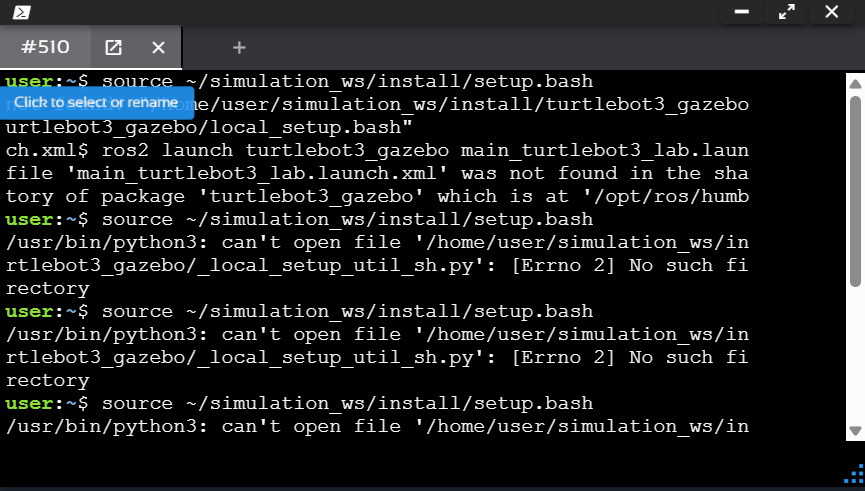Click the 'Click to select or rename' tooltip
865x491 pixels.
click(x=96, y=102)
